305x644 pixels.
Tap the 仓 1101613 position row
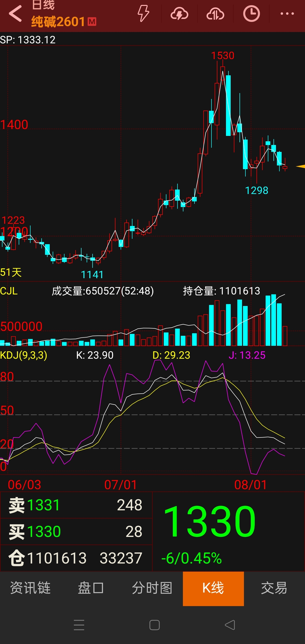coord(76,558)
